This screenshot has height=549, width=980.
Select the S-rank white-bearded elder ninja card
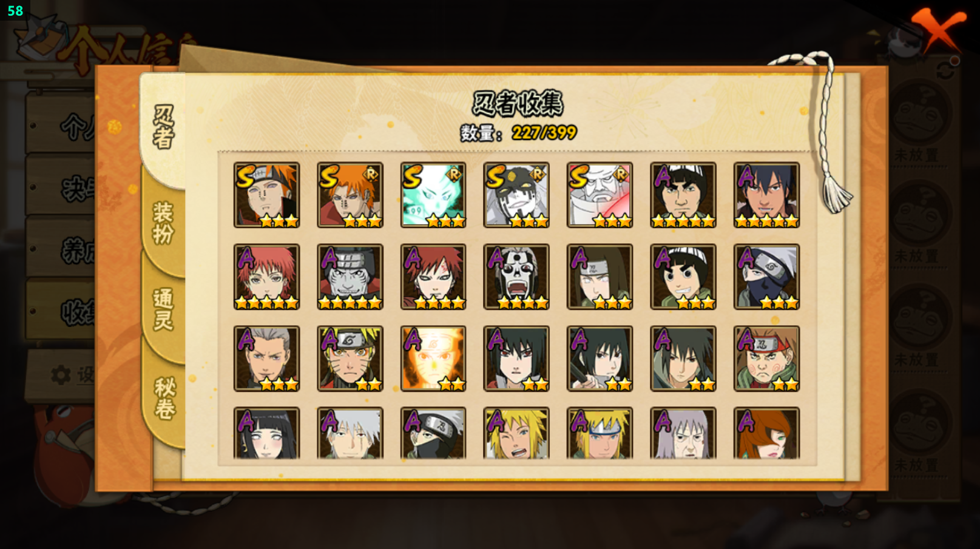click(600, 195)
